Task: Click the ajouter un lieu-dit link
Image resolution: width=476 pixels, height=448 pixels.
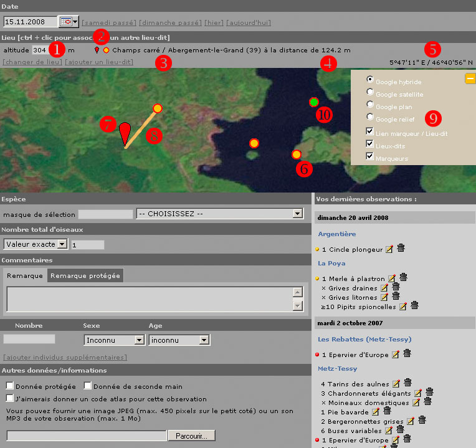Action: (99, 62)
